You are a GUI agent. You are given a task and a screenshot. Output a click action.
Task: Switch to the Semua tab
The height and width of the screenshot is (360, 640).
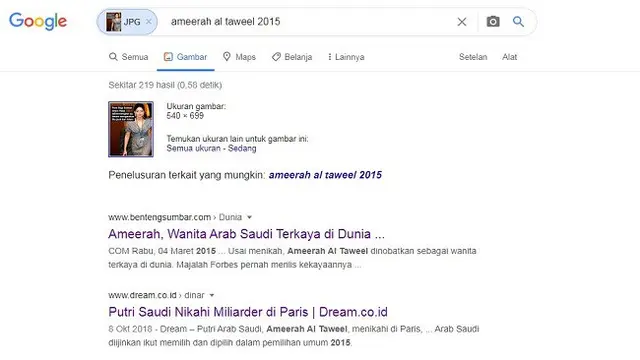(x=129, y=57)
